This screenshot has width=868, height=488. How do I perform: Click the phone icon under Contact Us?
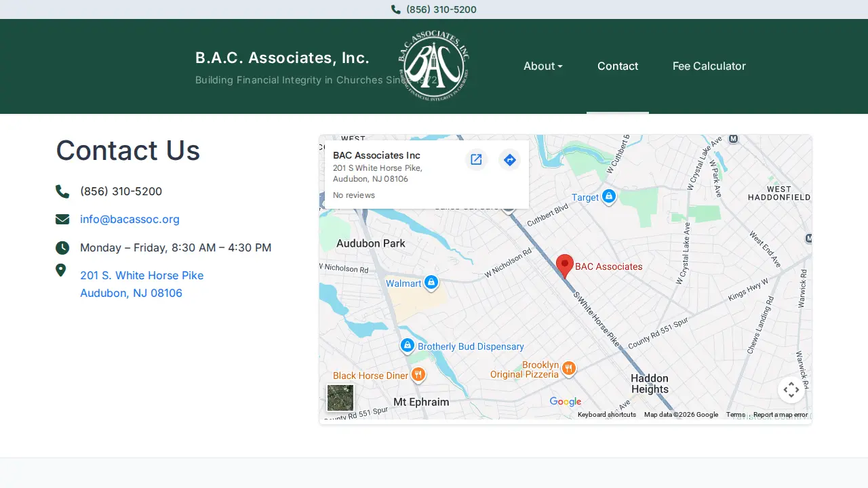[x=62, y=191]
